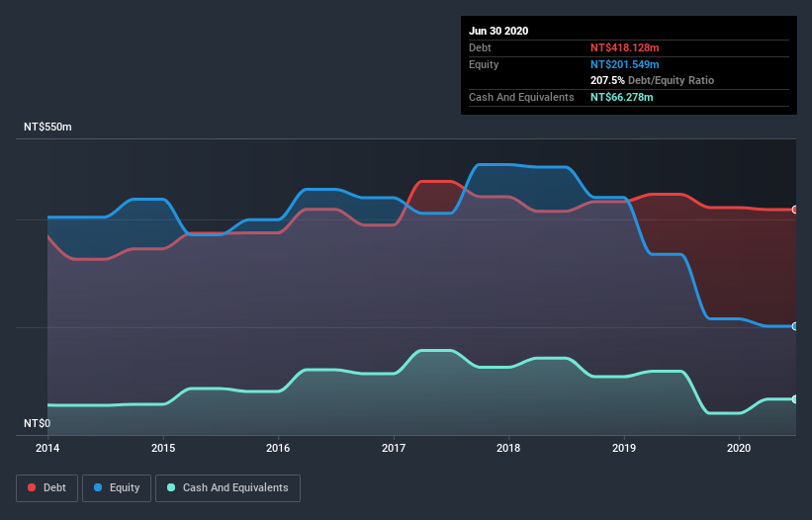The image size is (812, 520).
Task: Click the 2019 x-axis label
Action: point(624,448)
